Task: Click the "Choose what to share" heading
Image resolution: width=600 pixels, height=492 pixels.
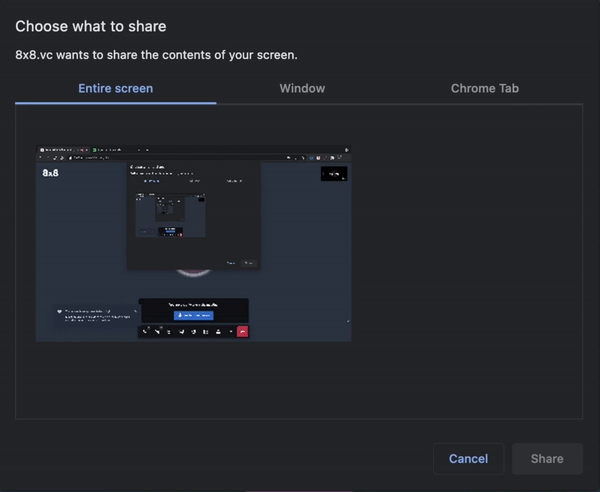Action: [x=91, y=26]
